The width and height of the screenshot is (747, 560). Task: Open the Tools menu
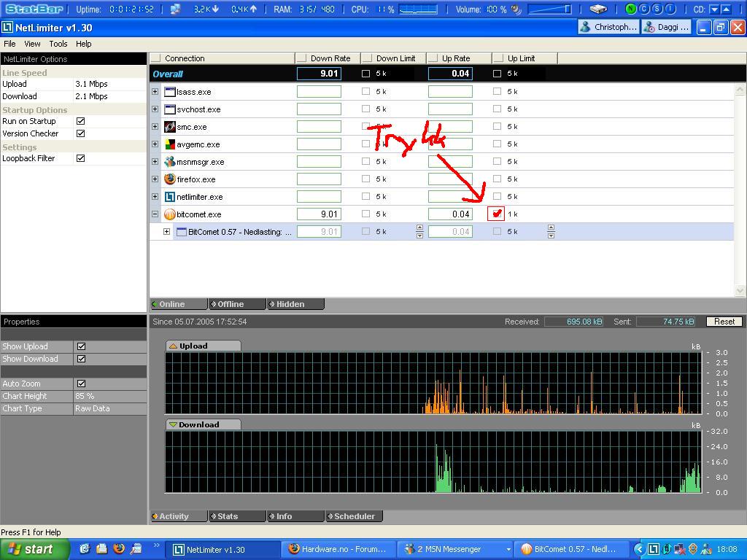tap(58, 44)
